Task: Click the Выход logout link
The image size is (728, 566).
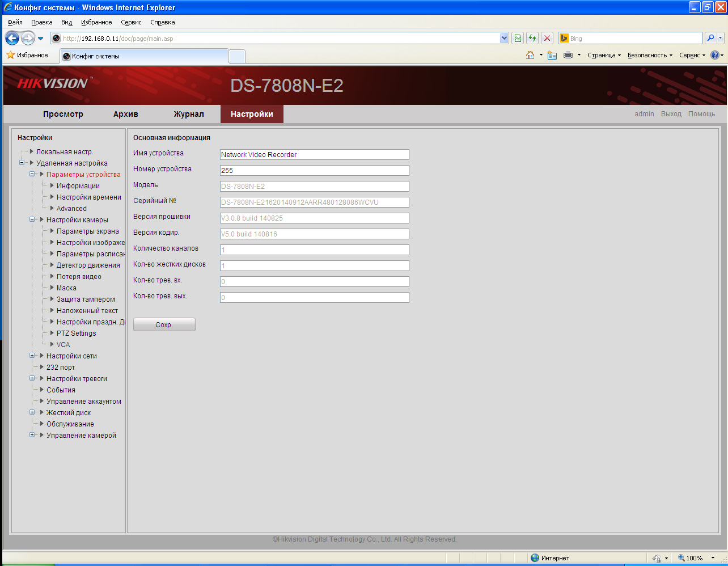Action: 671,114
